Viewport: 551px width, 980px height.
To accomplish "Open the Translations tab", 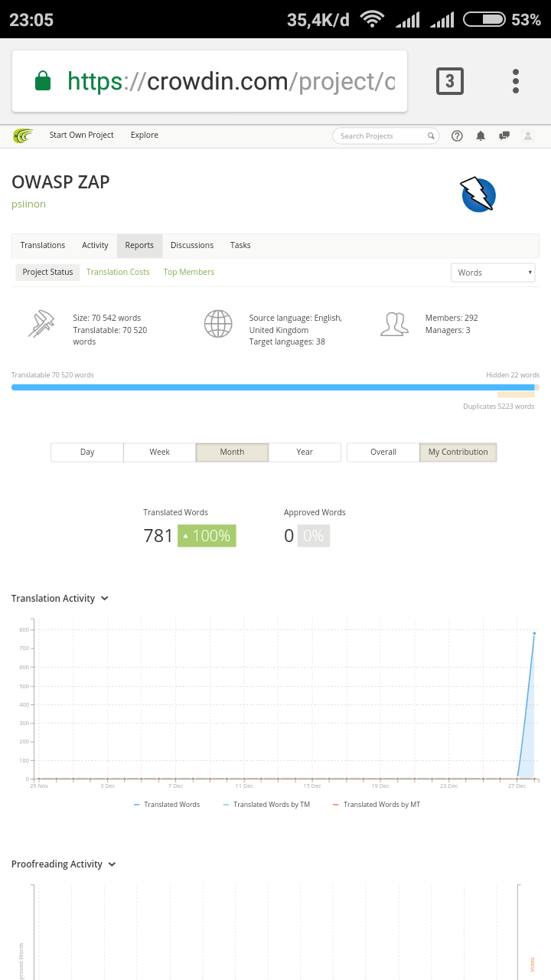I will coord(43,245).
